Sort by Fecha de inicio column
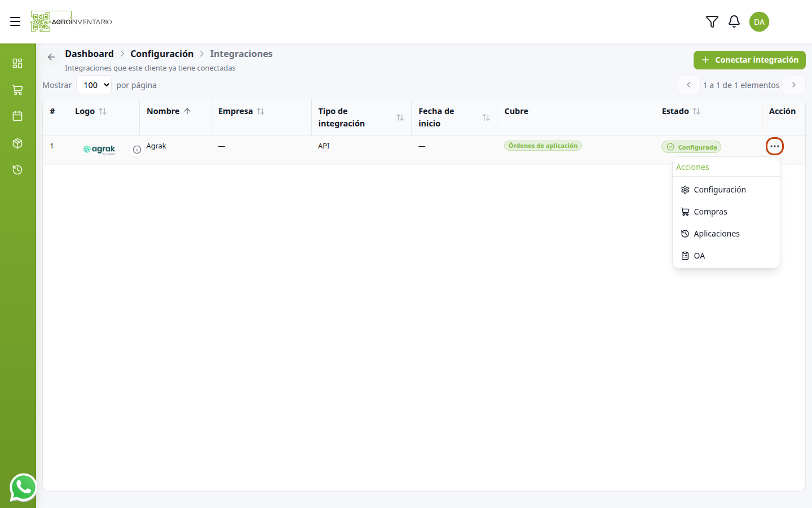The width and height of the screenshot is (812, 508). point(486,117)
